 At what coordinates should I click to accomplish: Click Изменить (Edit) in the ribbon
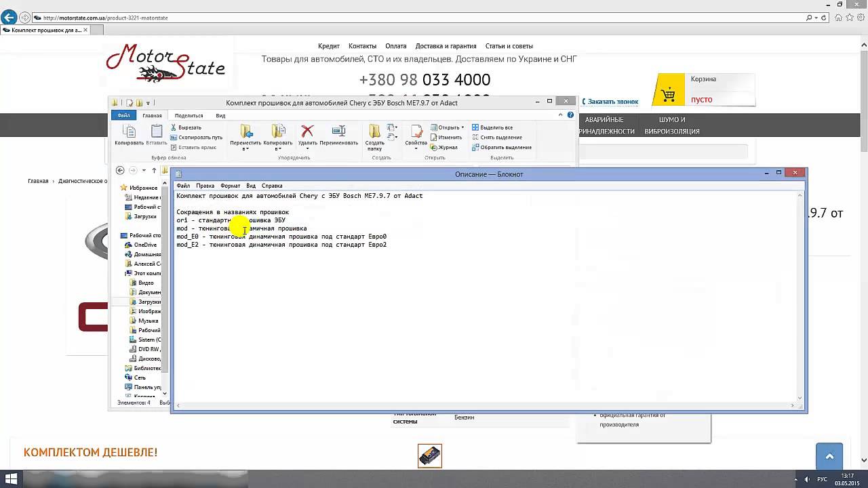point(446,137)
